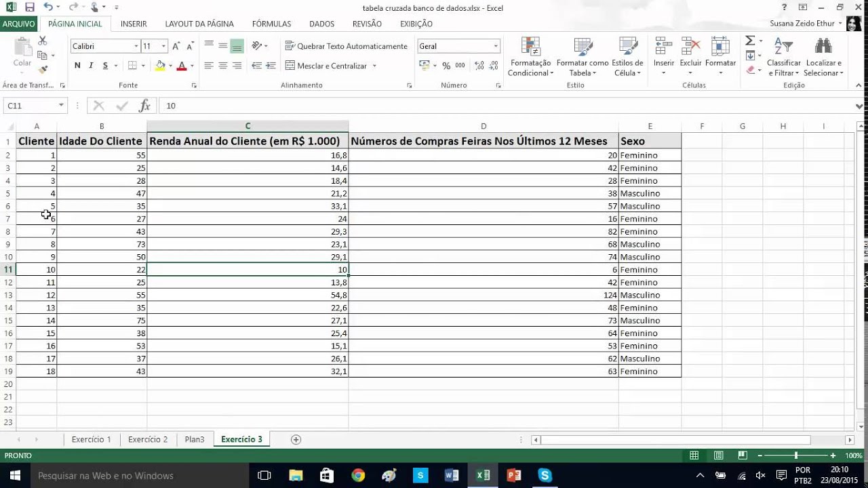This screenshot has width=868, height=488.
Task: Apply percent style formatting
Action: (x=446, y=66)
